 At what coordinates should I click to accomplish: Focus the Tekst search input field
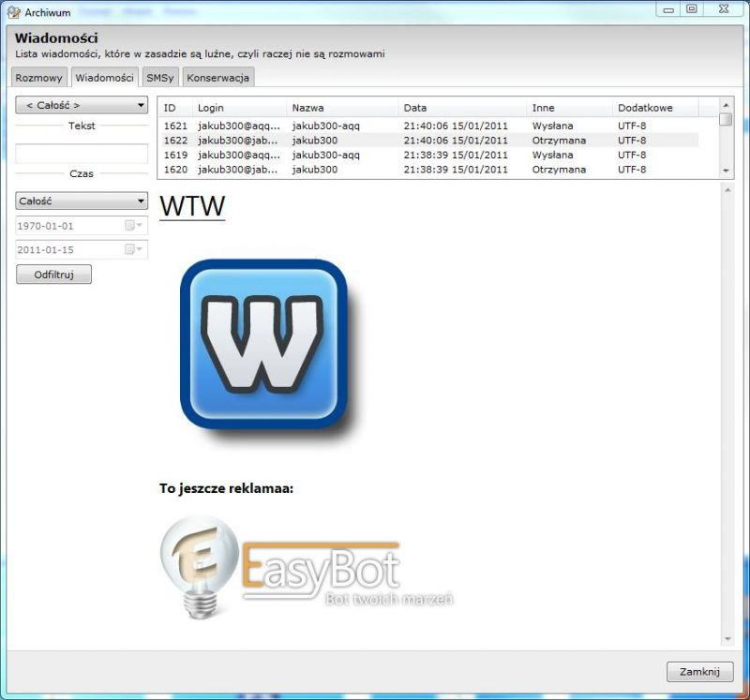[x=82, y=154]
